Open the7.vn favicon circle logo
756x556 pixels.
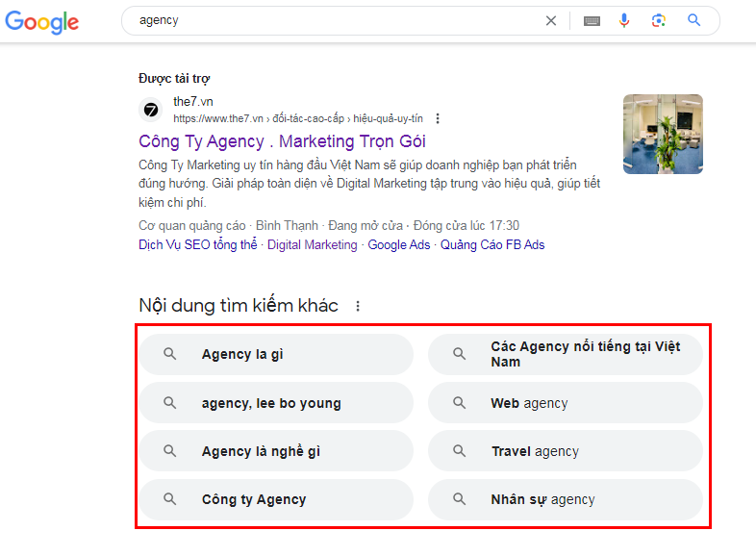151,110
